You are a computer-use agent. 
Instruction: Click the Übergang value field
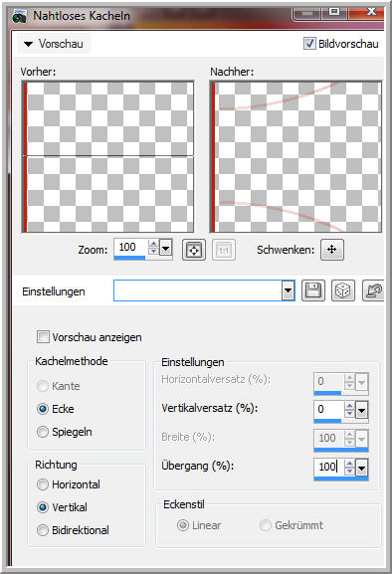click(329, 467)
